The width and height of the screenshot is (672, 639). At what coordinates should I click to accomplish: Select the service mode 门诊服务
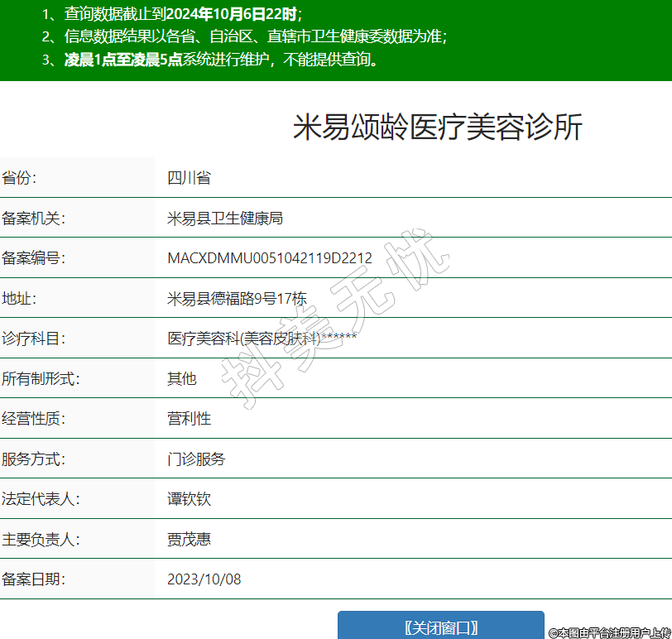[196, 459]
